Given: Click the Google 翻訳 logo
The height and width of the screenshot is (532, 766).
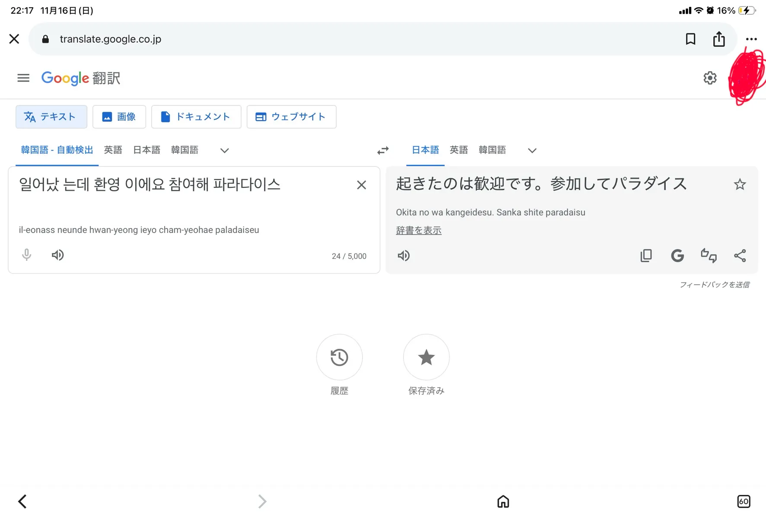Looking at the screenshot, I should tap(81, 78).
